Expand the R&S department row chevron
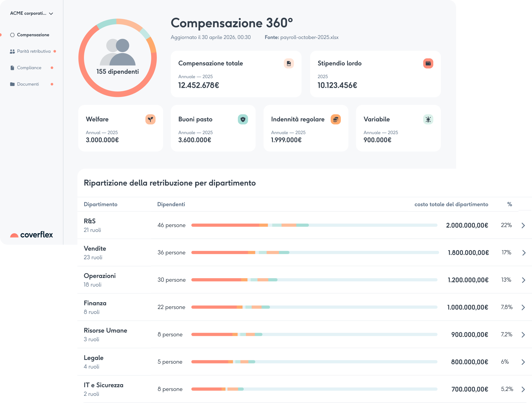 point(523,225)
